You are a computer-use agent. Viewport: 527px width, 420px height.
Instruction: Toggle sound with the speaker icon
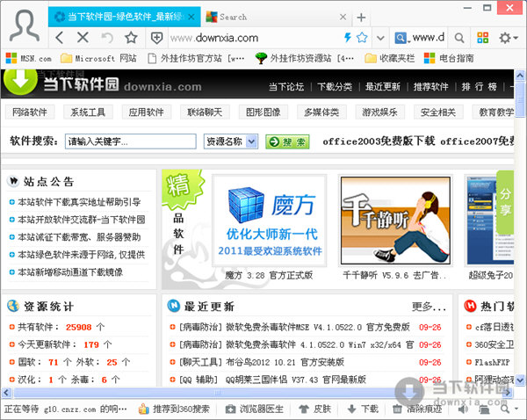click(x=463, y=409)
